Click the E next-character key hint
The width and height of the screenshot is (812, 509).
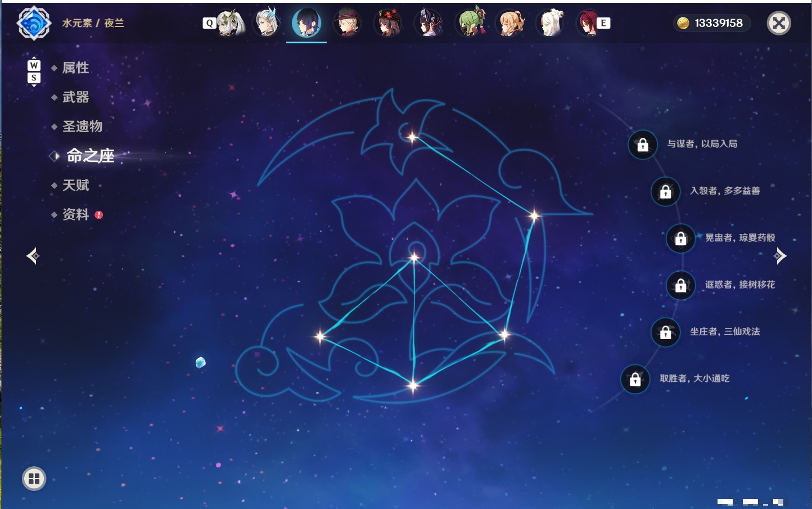(603, 23)
